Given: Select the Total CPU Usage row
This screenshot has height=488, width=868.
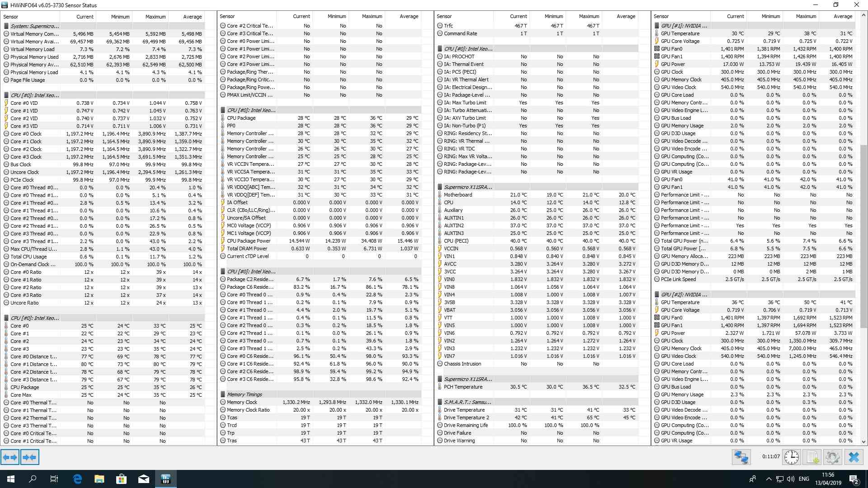Looking at the screenshot, I should pyautogui.click(x=103, y=257).
